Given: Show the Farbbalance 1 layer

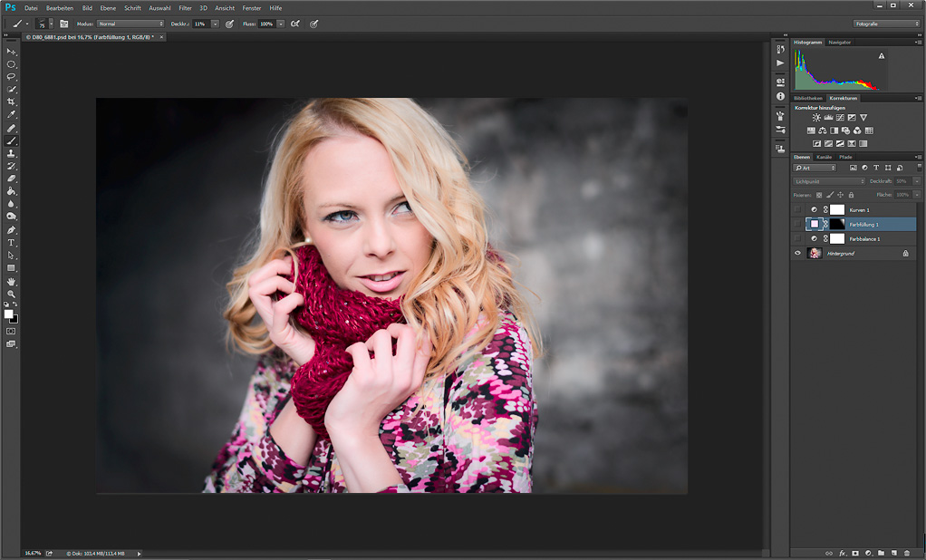Looking at the screenshot, I should click(x=798, y=238).
